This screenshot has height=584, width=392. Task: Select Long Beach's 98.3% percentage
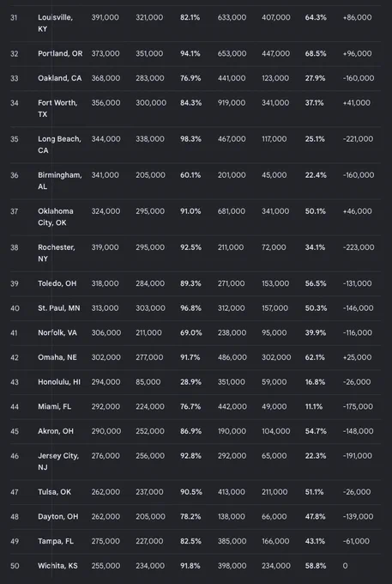coord(190,139)
